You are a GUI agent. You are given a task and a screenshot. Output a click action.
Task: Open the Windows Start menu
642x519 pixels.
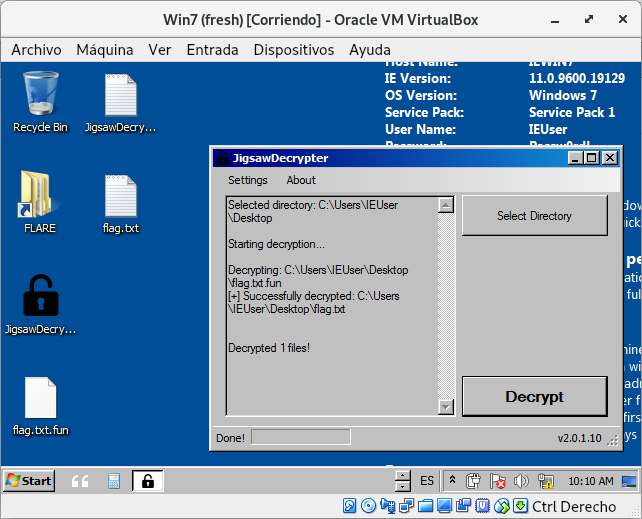tap(29, 481)
